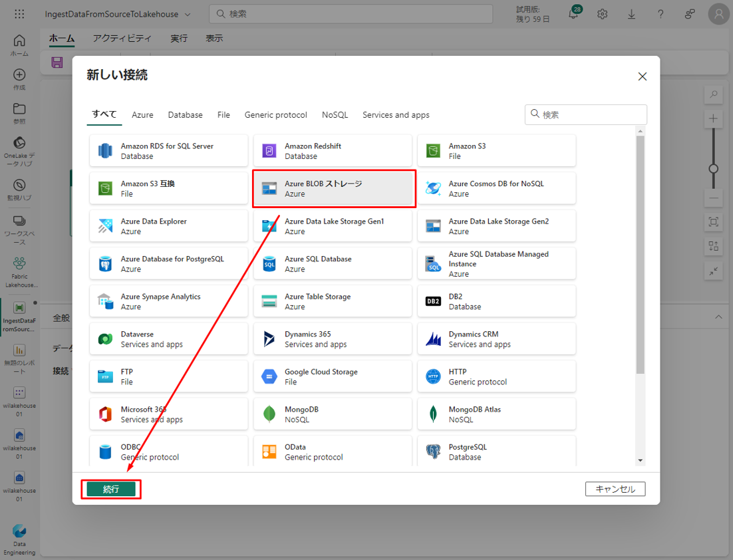Select Dynamics 365 connector

[333, 339]
